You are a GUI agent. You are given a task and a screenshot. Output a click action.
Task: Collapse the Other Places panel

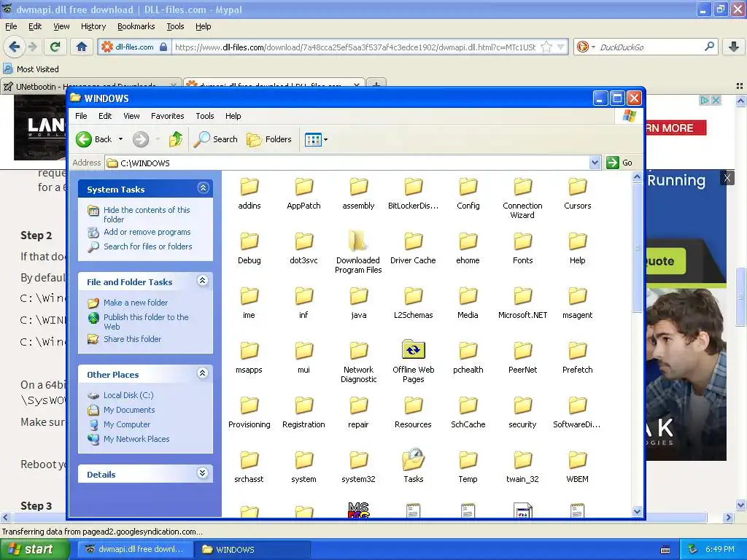click(203, 373)
